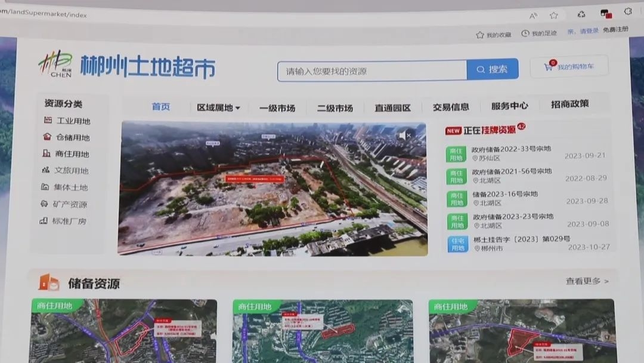Click the browser settings icon in the toolbar
The height and width of the screenshot is (363, 644).
click(627, 11)
